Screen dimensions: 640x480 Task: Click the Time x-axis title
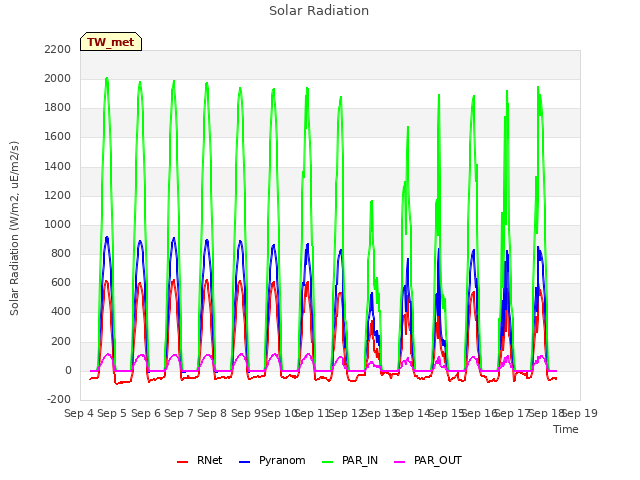coord(566,429)
